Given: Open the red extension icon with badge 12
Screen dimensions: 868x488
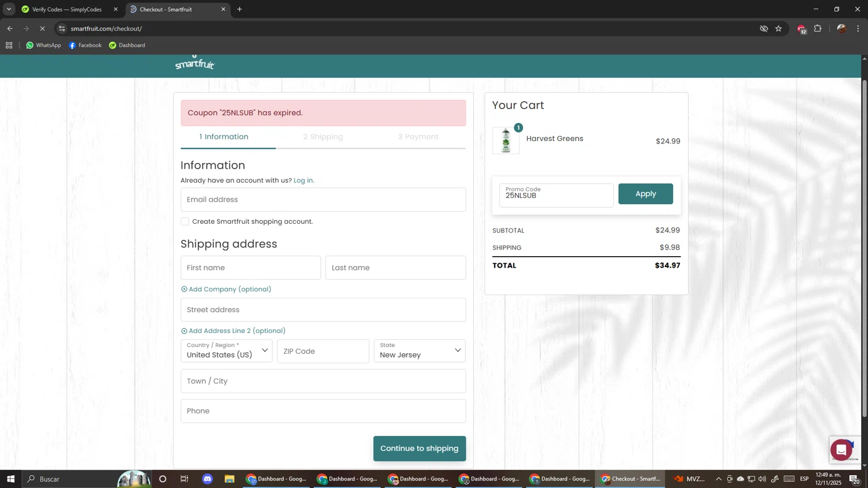Looking at the screenshot, I should coord(801,29).
